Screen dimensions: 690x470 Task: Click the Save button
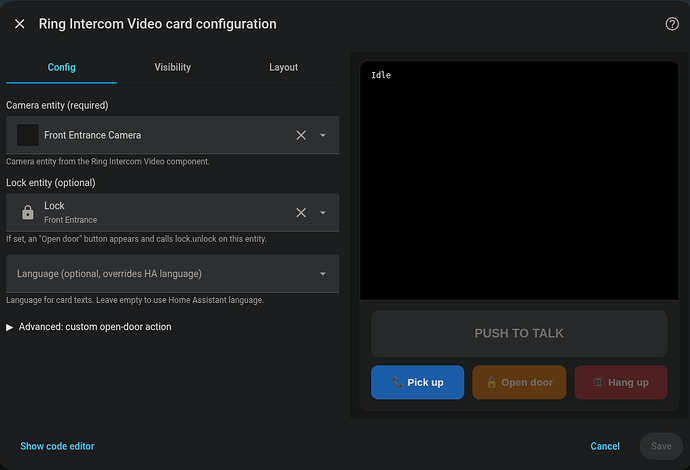(x=661, y=446)
